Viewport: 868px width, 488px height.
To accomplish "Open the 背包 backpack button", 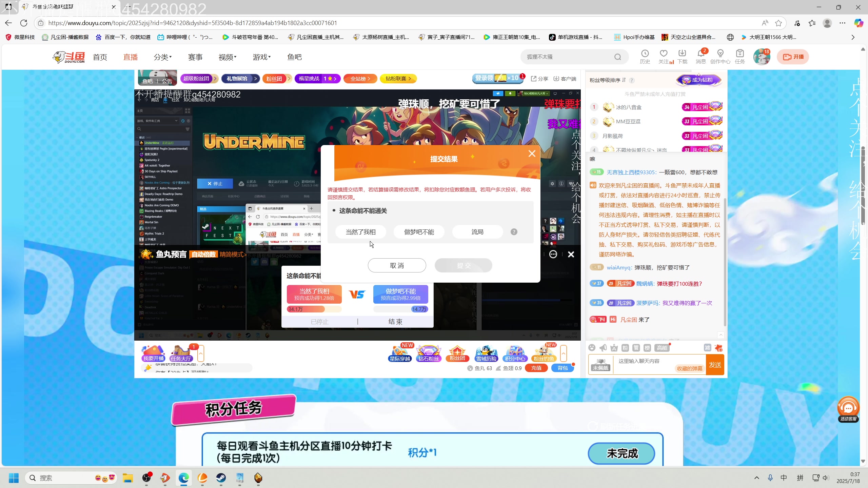I will pyautogui.click(x=563, y=368).
